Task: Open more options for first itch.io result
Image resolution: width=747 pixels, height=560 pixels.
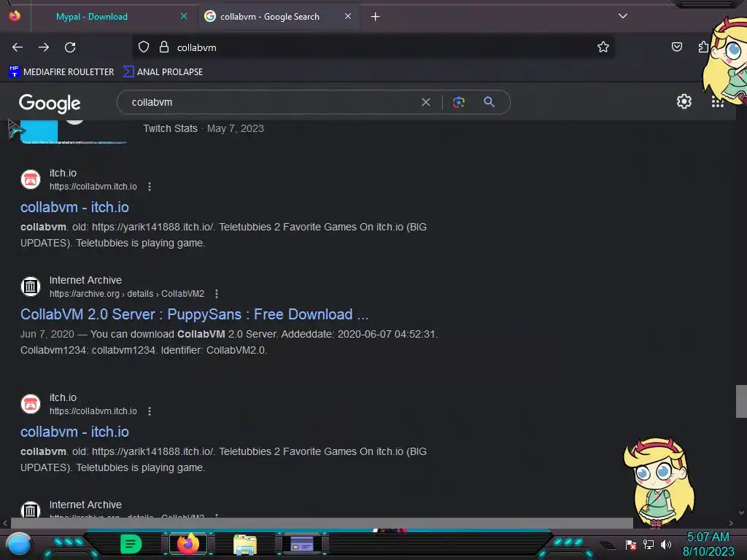Action: [x=150, y=187]
